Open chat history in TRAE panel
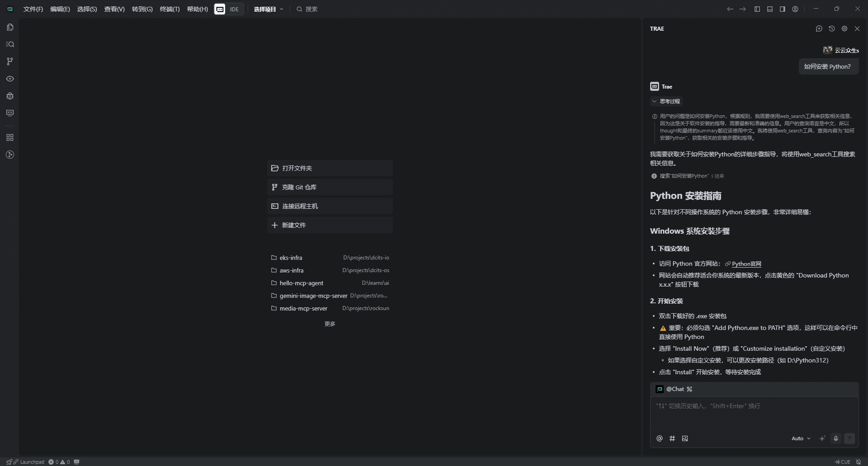 [831, 28]
